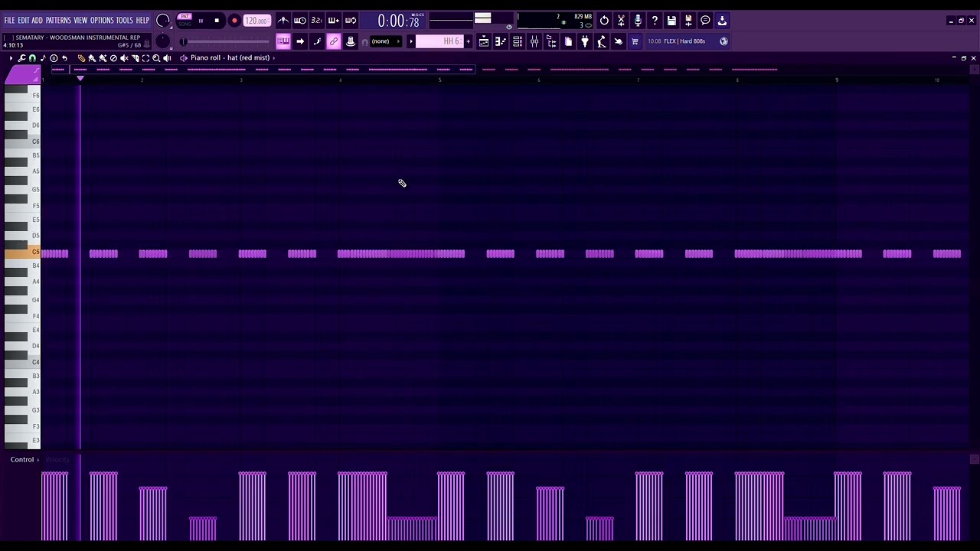The height and width of the screenshot is (551, 980).
Task: Open the project picker icon
Action: click(x=568, y=41)
